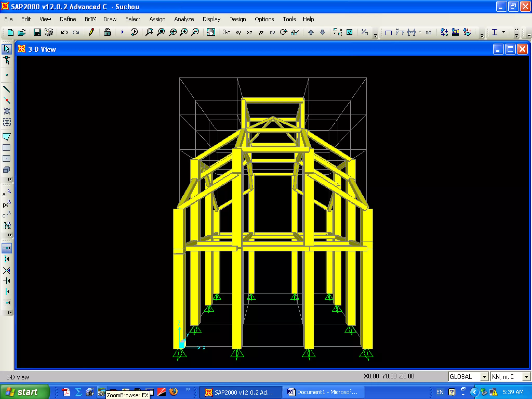
Task: Show undeformed shape icon
Action: [x=389, y=32]
